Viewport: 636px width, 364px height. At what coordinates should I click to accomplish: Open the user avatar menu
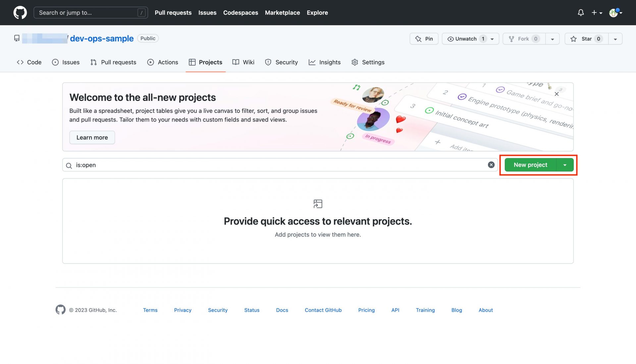click(615, 13)
